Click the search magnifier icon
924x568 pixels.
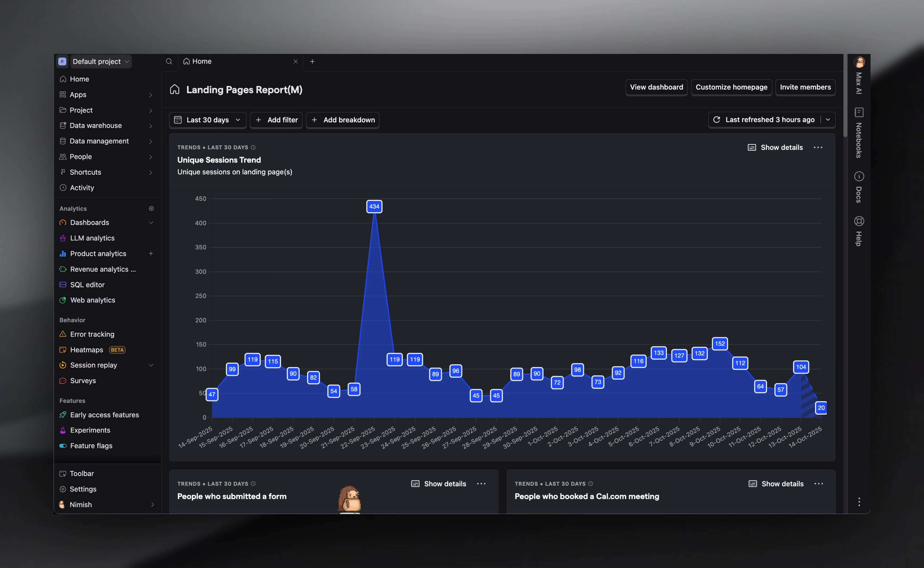169,61
